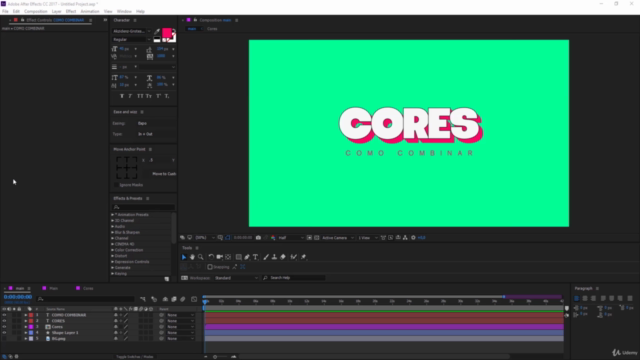
Task: Select the Horizontal Type tool
Action: (256, 257)
